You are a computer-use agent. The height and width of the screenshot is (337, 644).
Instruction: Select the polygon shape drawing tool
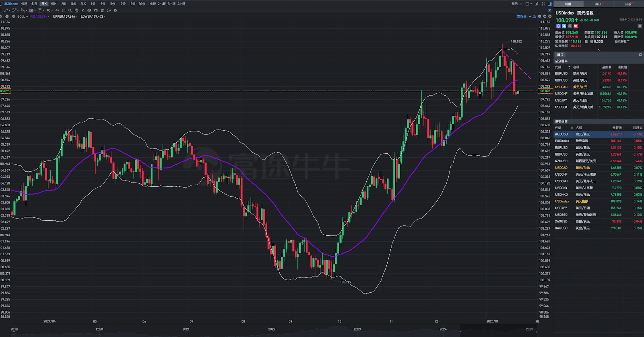coord(14,10)
